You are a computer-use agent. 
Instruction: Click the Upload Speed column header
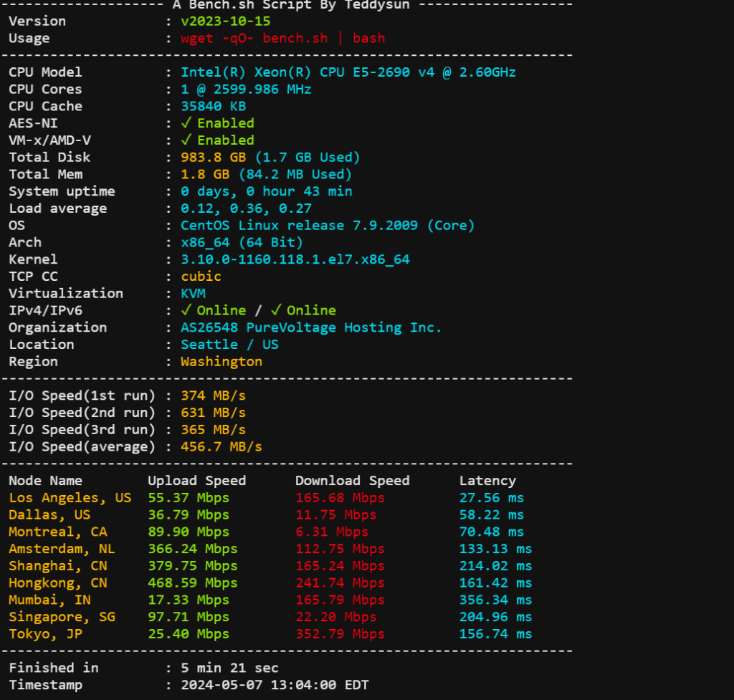(x=196, y=481)
